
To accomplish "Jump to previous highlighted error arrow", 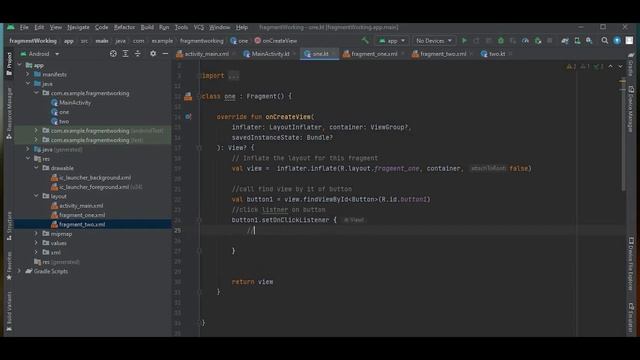I will pos(611,66).
